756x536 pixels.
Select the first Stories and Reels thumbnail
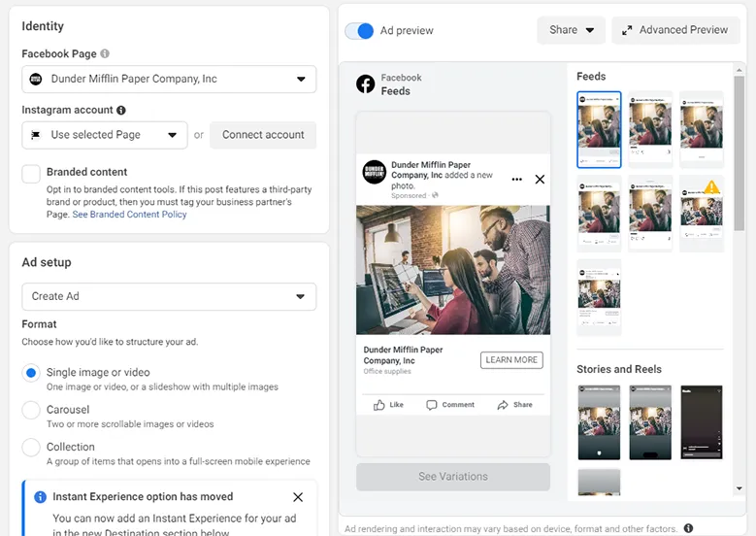599,422
